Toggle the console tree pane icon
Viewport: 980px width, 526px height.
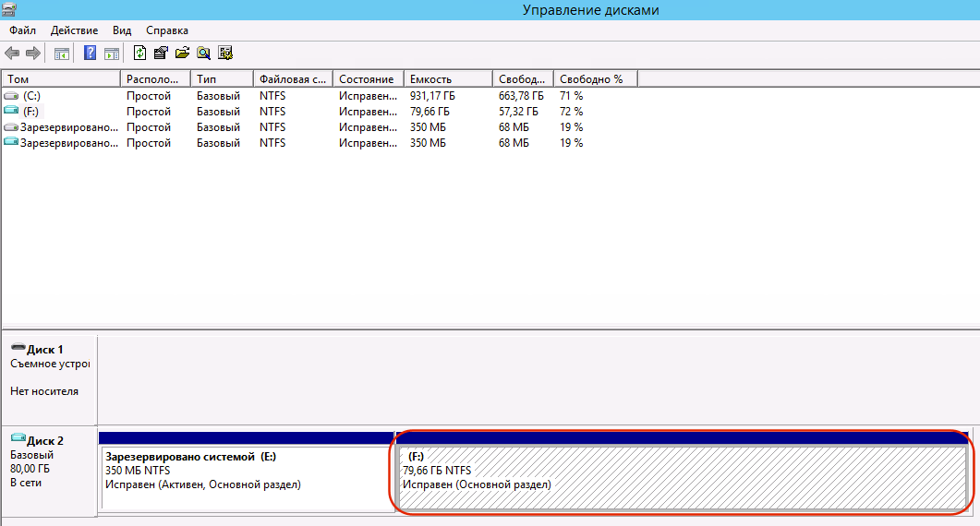tap(62, 53)
